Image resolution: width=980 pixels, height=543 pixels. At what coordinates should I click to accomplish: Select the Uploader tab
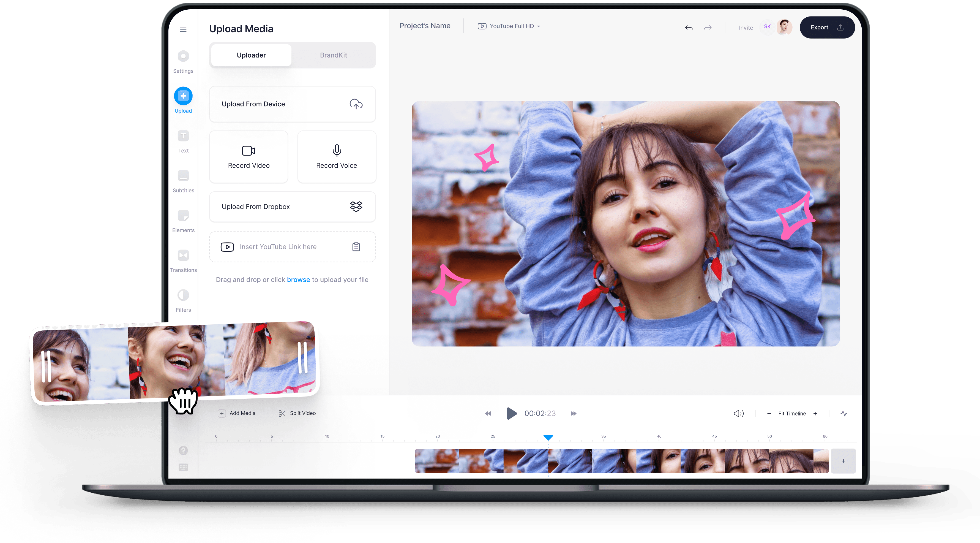[251, 55]
